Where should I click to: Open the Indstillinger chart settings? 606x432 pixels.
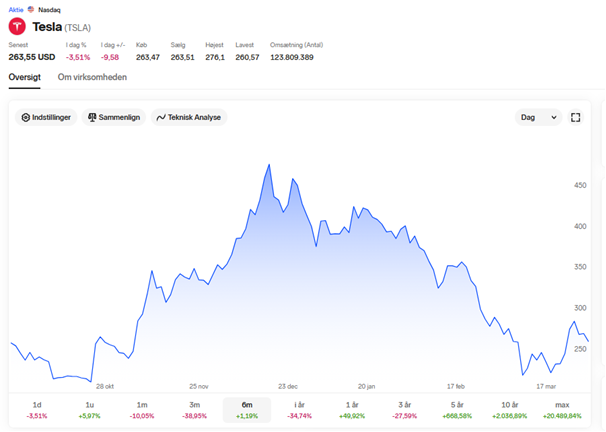pos(46,117)
